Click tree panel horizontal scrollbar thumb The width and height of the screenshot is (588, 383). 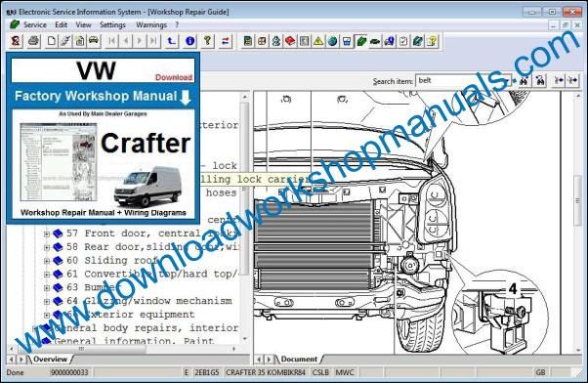(81, 349)
